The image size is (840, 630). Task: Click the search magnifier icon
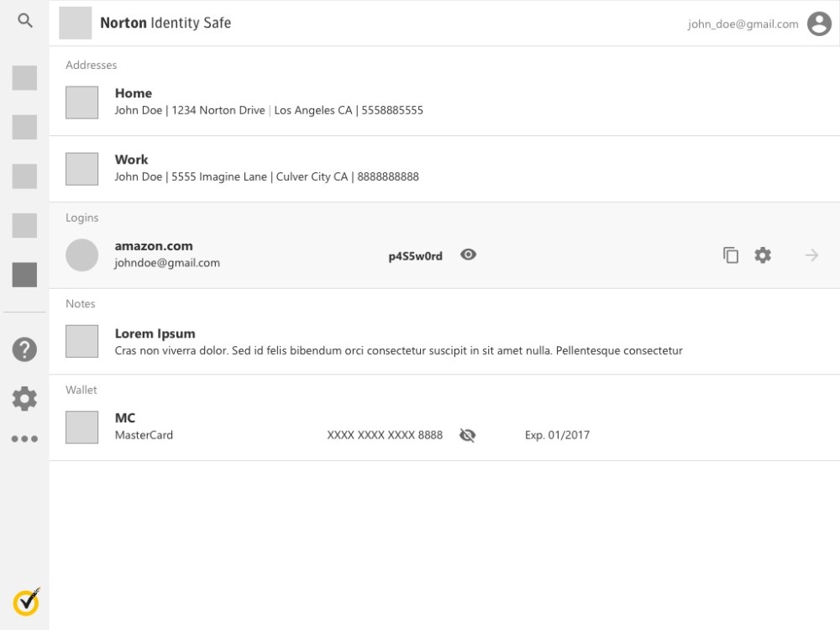(x=25, y=22)
